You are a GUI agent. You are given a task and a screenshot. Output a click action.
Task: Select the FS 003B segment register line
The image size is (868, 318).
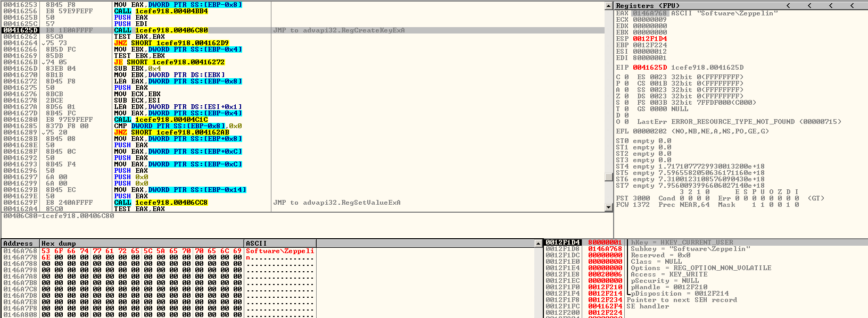pos(697,103)
